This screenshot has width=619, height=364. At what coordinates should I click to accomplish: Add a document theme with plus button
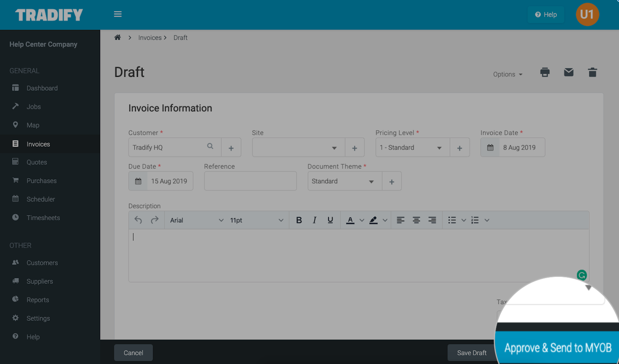(392, 182)
